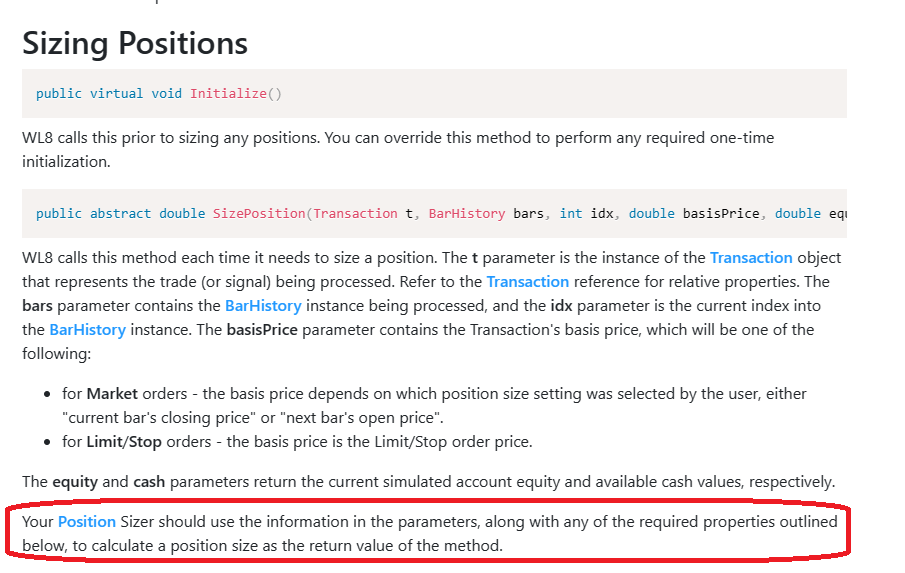Click the 'Sizing Positions' heading
The image size is (905, 573).
[135, 43]
